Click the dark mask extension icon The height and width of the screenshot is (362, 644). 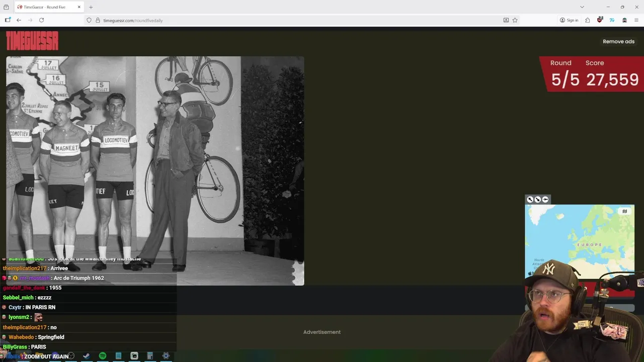click(x=624, y=20)
